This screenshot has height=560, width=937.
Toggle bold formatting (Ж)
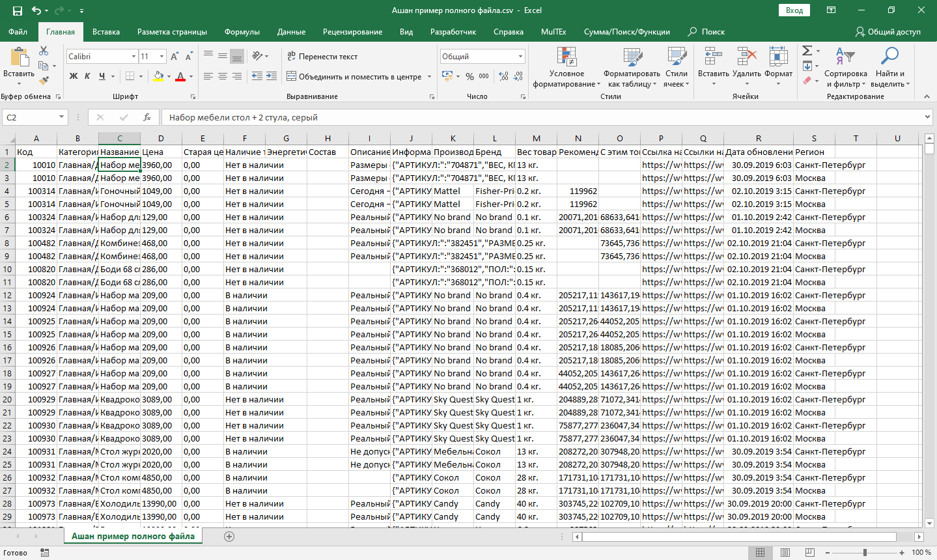(74, 76)
